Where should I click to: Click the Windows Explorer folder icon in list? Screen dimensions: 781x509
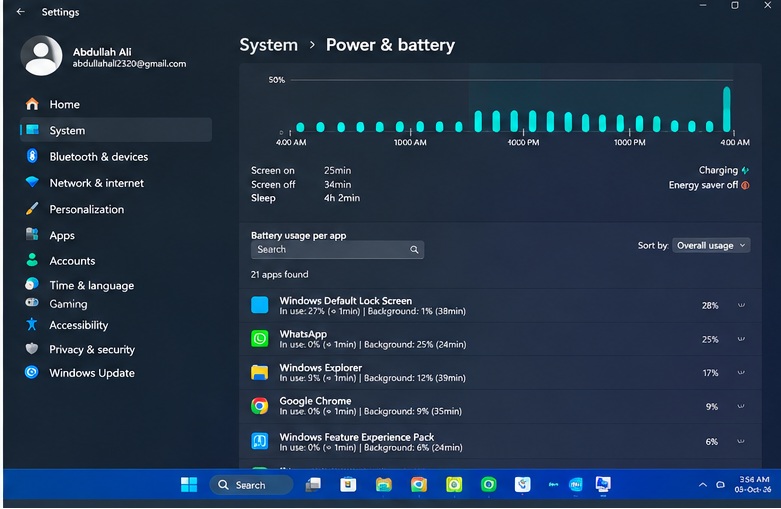tap(260, 372)
